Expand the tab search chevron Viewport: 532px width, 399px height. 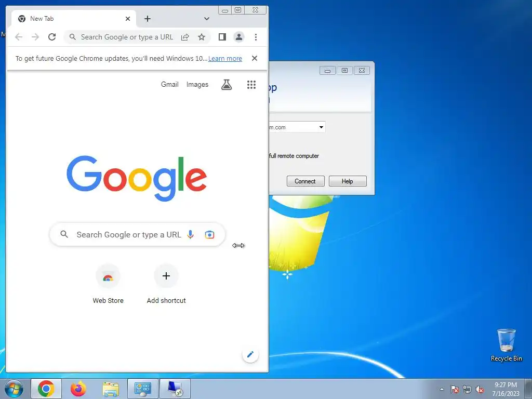point(207,19)
